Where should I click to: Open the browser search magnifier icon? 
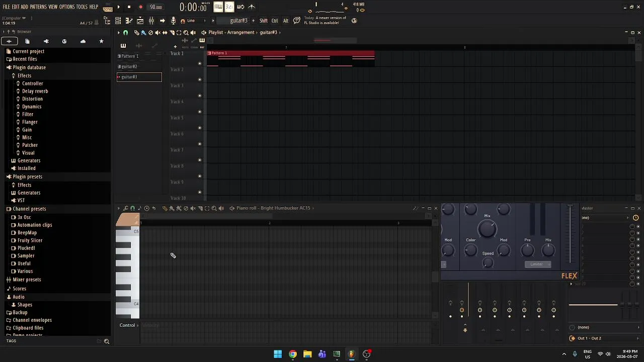107,341
